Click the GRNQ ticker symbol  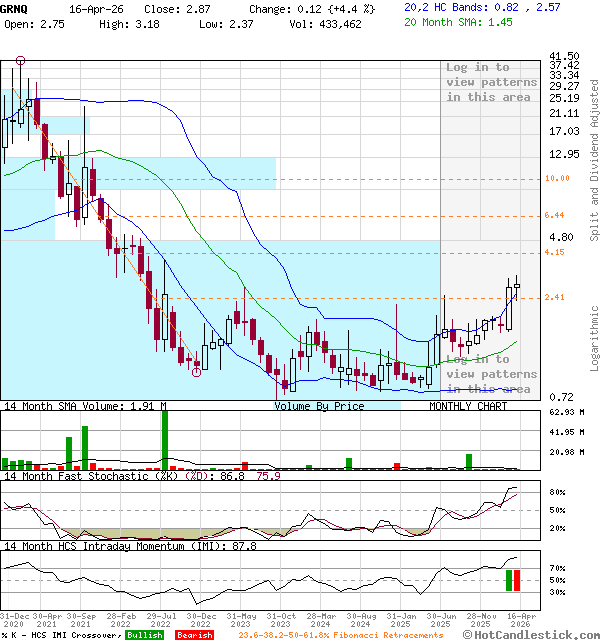tap(14, 7)
